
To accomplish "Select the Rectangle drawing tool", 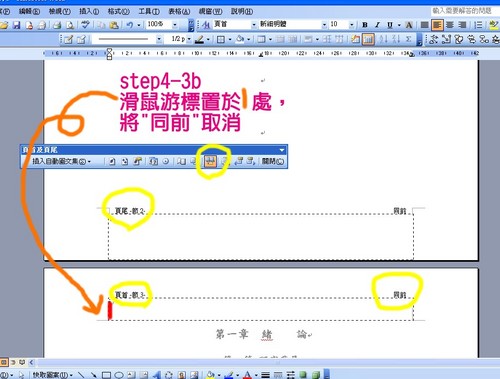I will [x=106, y=375].
